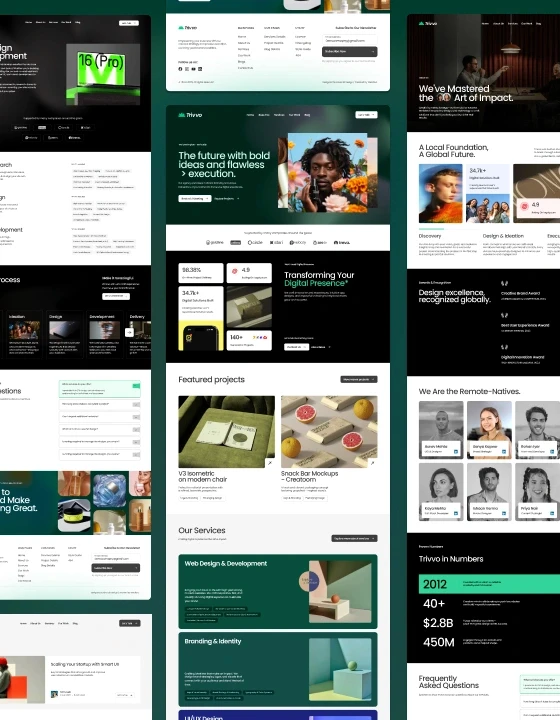Open LinkedIn icon on Kaya Mehta's team card
The width and height of the screenshot is (560, 720).
point(456,513)
